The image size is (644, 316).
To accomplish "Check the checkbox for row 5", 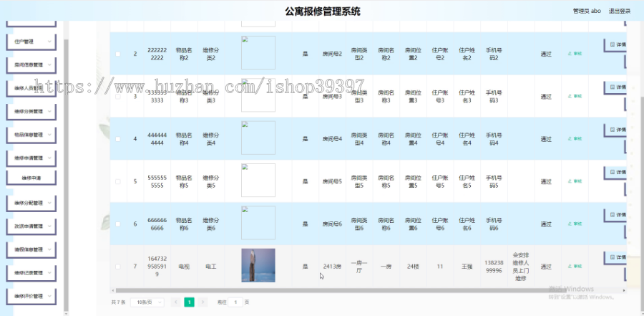I will pos(118,181).
